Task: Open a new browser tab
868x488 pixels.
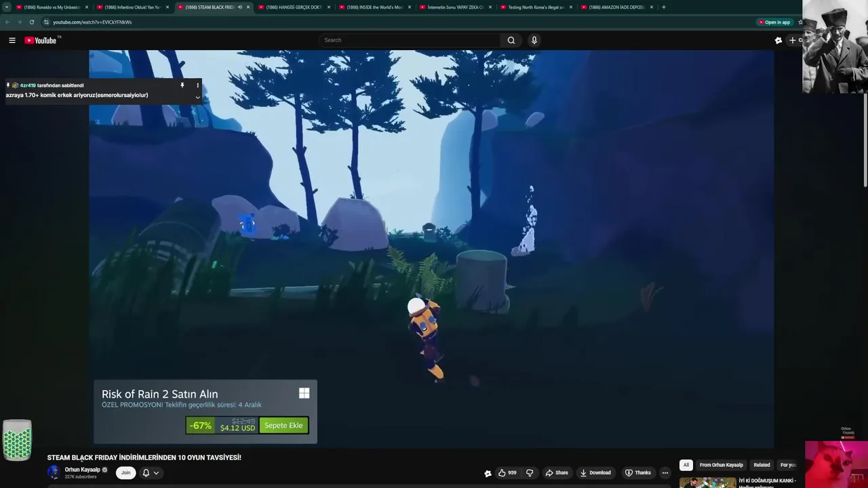Action: pos(663,7)
